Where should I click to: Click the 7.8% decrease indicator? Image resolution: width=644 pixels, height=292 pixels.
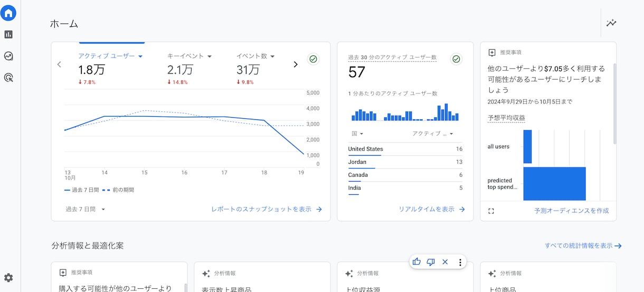coord(87,82)
